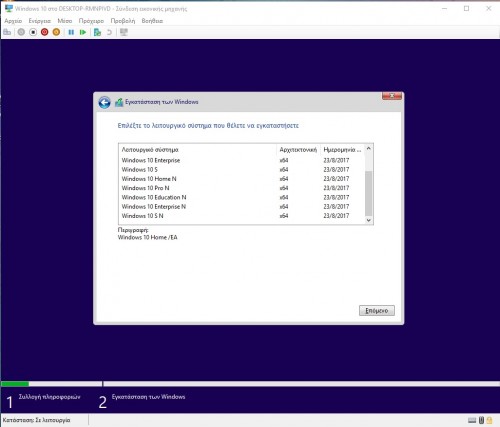Select Windows 10 Home N in the list
Screen dimensions: 500x427
click(242, 179)
